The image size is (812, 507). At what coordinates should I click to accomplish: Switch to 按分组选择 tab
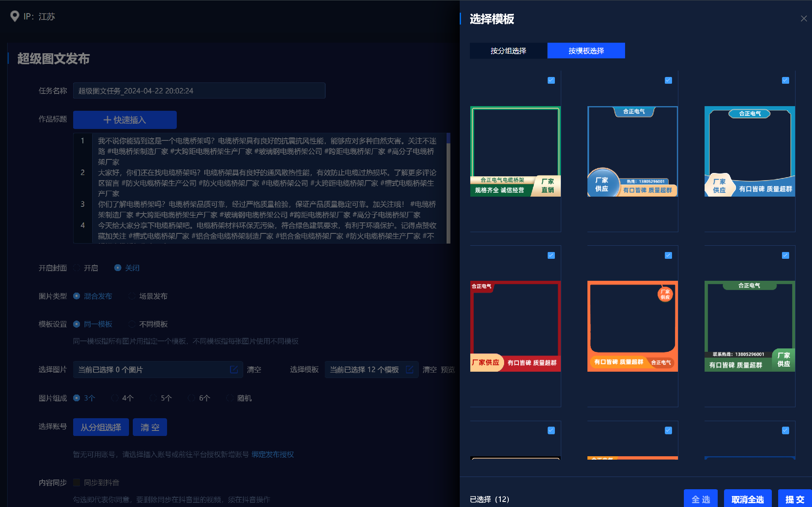coord(508,51)
